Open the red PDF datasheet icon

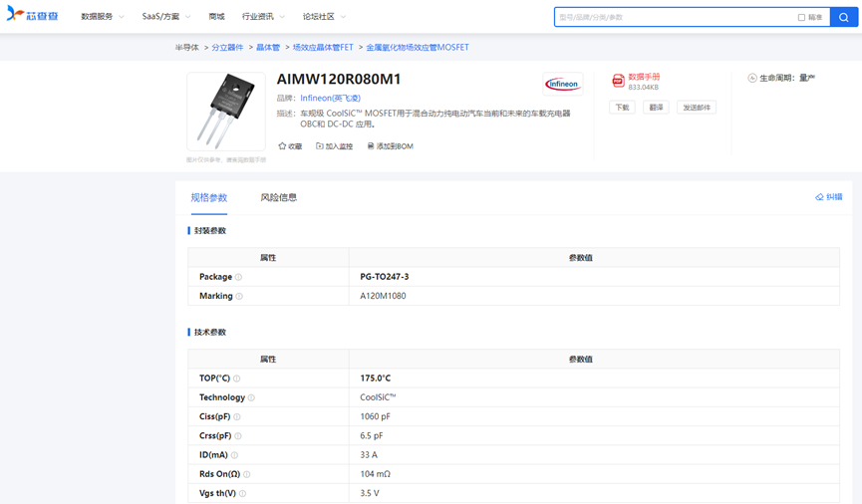(618, 81)
